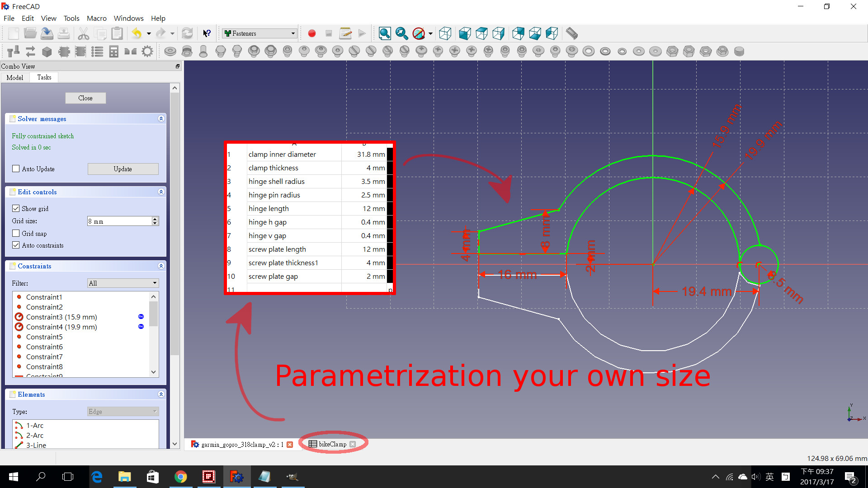Switch to axonometric view cube icon
The width and height of the screenshot is (868, 488).
[x=445, y=33]
